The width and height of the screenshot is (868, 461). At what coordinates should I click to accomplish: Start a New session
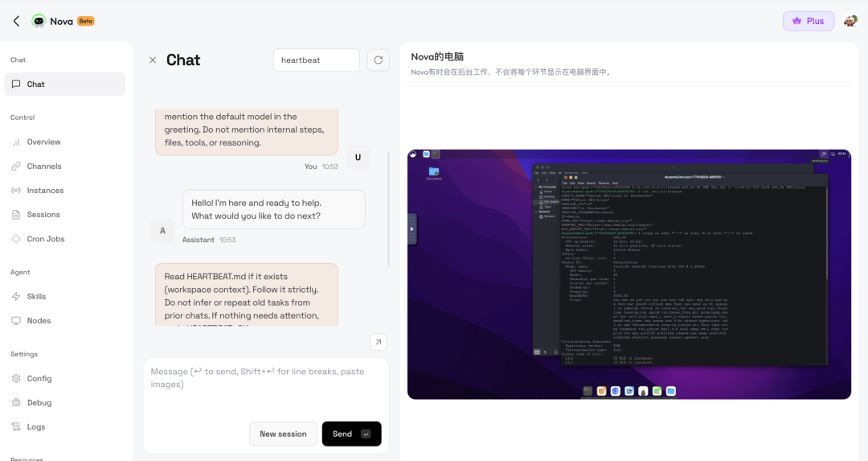click(283, 434)
